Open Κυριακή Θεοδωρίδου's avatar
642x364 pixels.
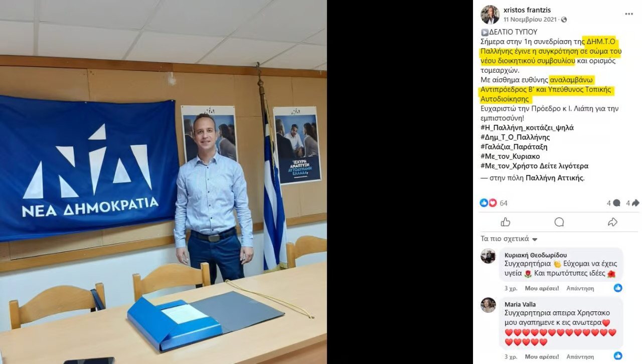coord(488,256)
